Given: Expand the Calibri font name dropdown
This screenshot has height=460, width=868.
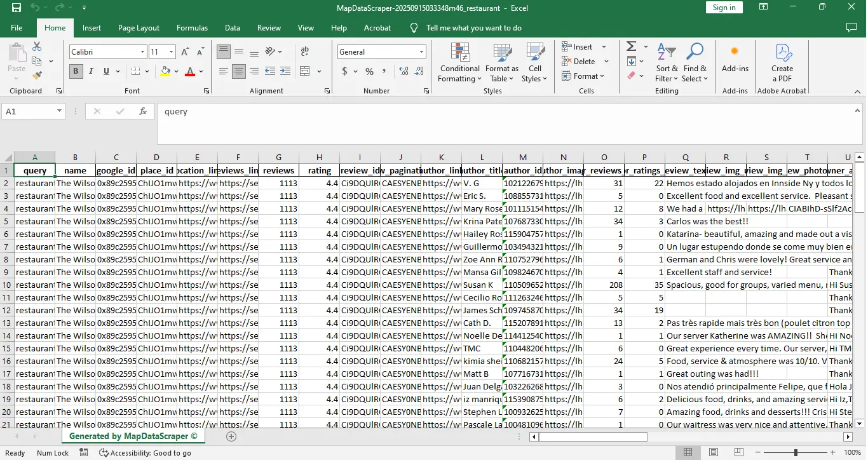Looking at the screenshot, I should pyautogui.click(x=142, y=52).
